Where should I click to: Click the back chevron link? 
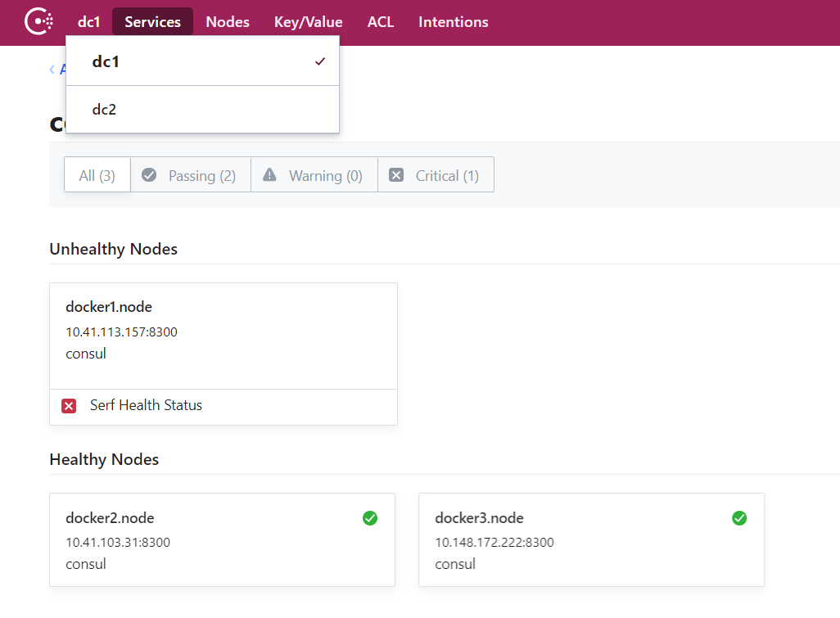click(52, 70)
